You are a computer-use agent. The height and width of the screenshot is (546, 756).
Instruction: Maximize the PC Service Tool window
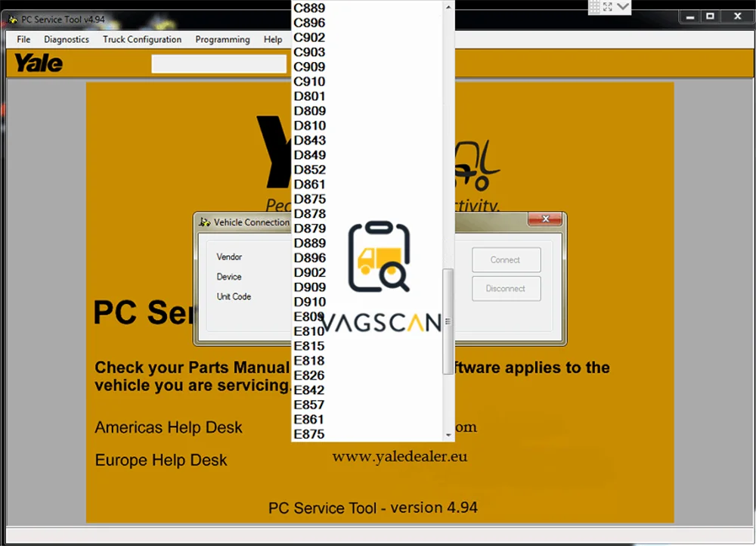click(710, 17)
